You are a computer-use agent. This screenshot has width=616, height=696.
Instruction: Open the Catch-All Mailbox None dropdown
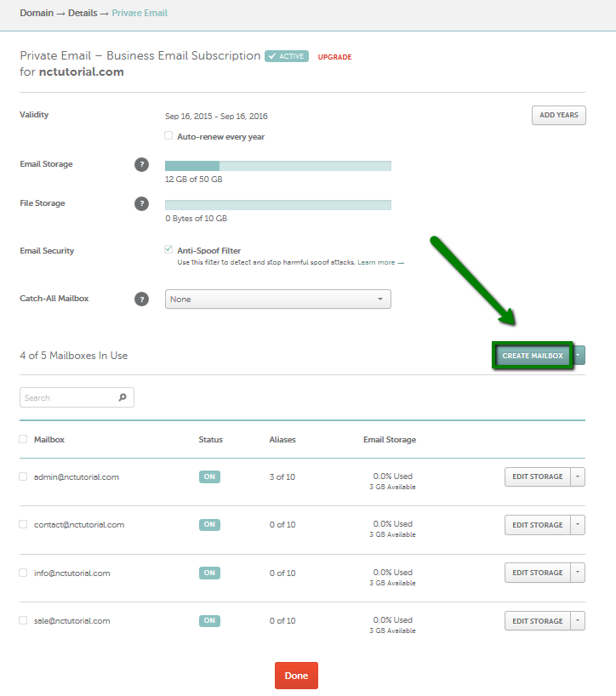click(x=278, y=300)
